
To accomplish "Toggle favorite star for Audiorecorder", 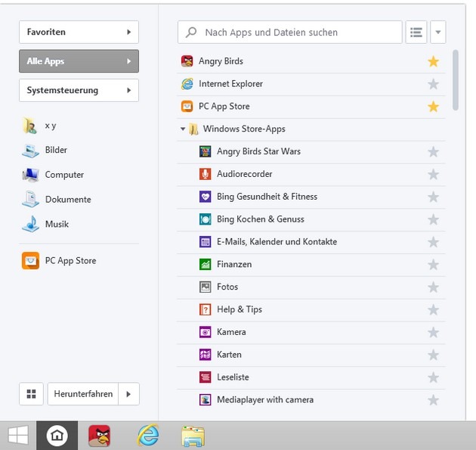I will click(x=433, y=175).
